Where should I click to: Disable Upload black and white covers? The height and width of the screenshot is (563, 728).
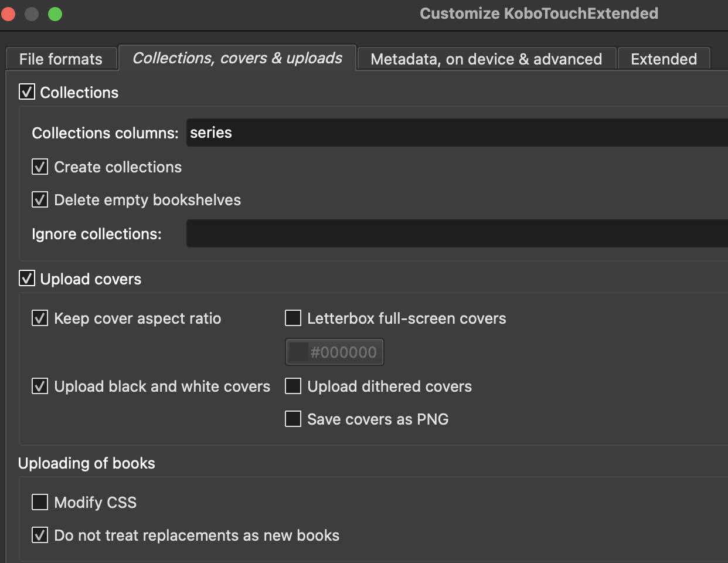pyautogui.click(x=40, y=386)
